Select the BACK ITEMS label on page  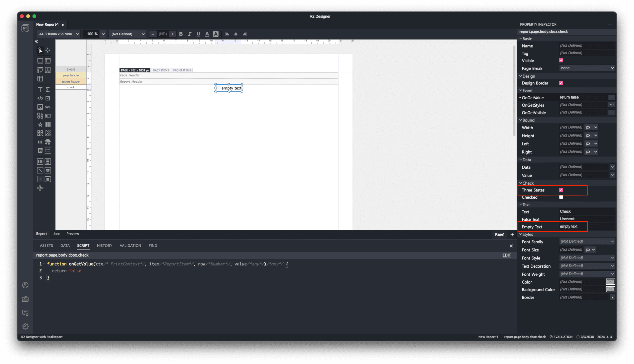(161, 70)
